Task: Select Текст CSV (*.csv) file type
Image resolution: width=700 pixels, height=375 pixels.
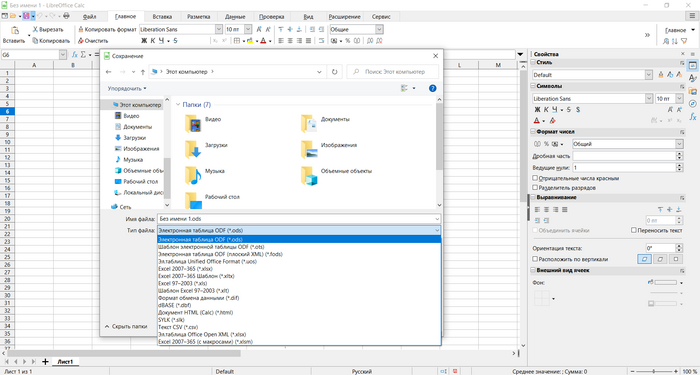Action: [299, 327]
